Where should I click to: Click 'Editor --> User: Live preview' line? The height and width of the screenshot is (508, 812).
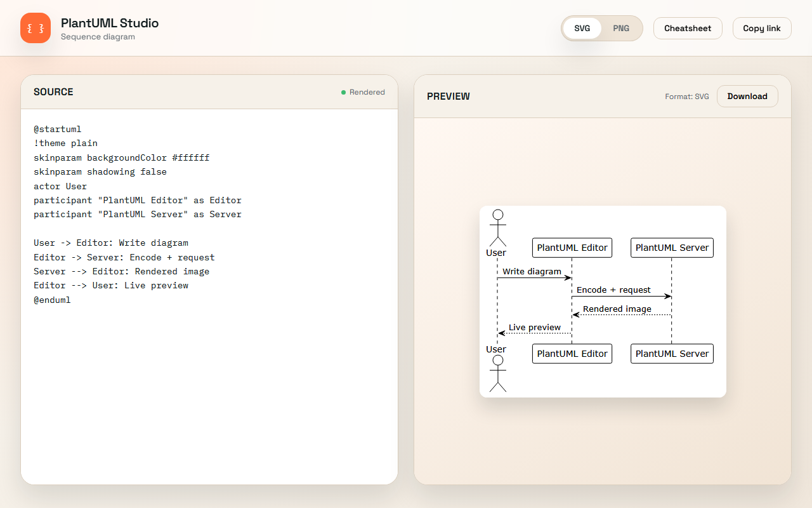tap(111, 285)
